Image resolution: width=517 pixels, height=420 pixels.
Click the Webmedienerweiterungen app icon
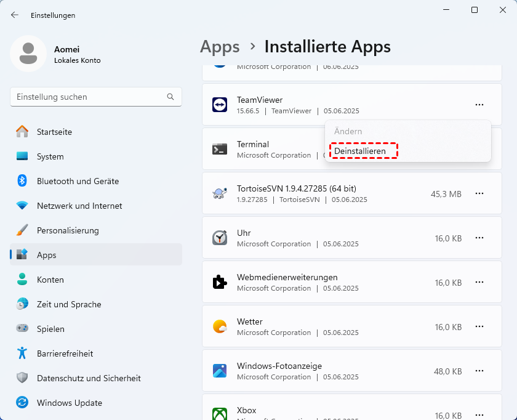tap(220, 283)
